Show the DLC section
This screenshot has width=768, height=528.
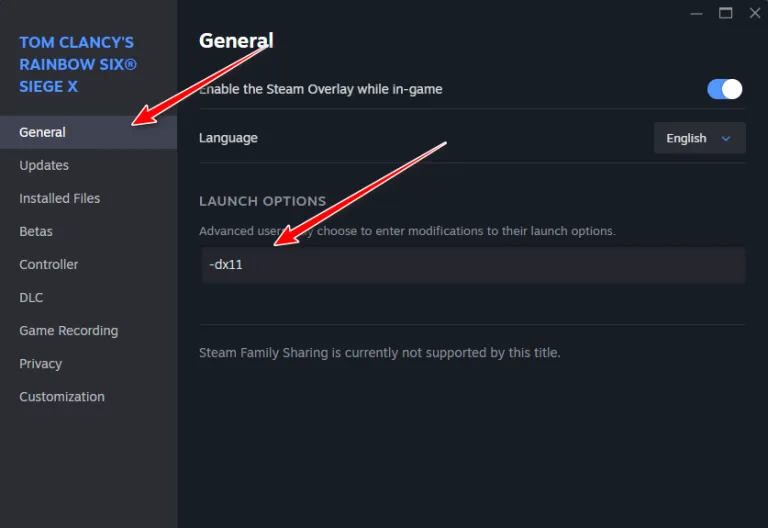click(x=31, y=297)
